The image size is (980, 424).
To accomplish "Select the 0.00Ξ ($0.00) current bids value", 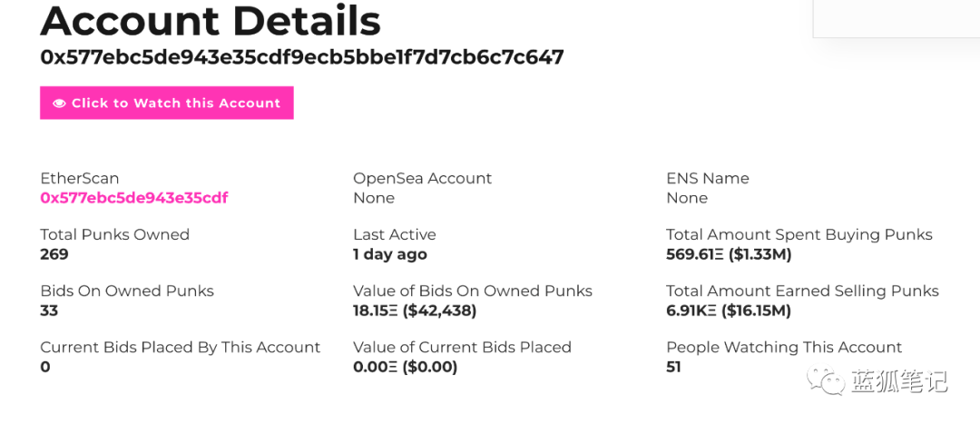I will pos(405,367).
